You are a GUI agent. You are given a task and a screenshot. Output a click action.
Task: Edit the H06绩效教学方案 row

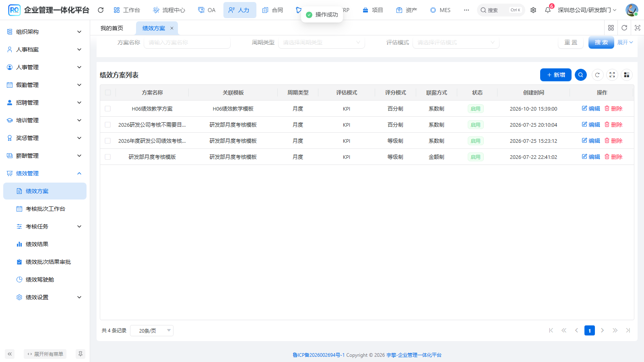pyautogui.click(x=591, y=109)
